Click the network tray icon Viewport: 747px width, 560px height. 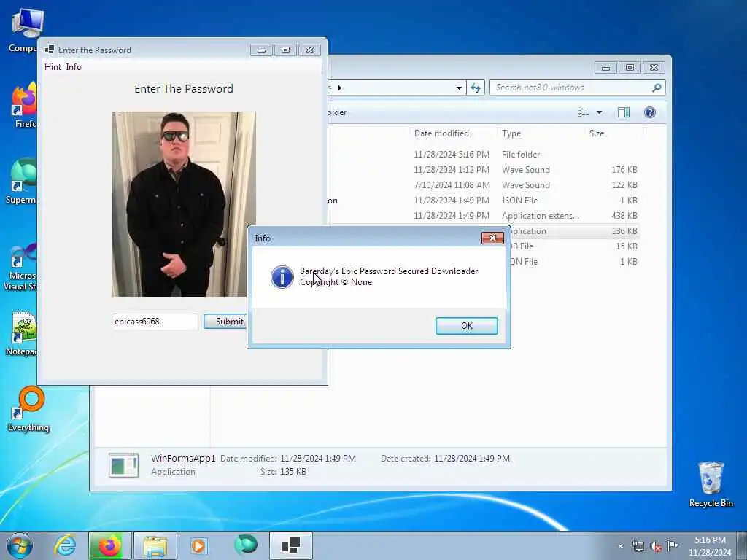638,546
